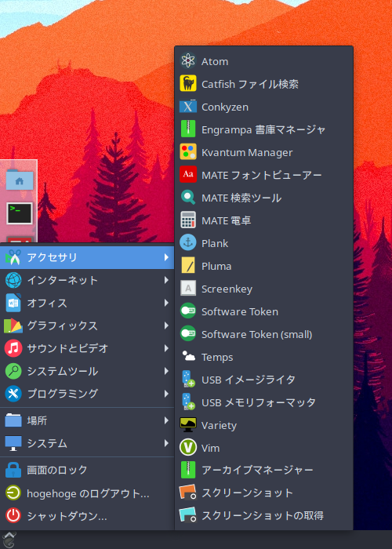Open the プログラミング category

[87, 394]
